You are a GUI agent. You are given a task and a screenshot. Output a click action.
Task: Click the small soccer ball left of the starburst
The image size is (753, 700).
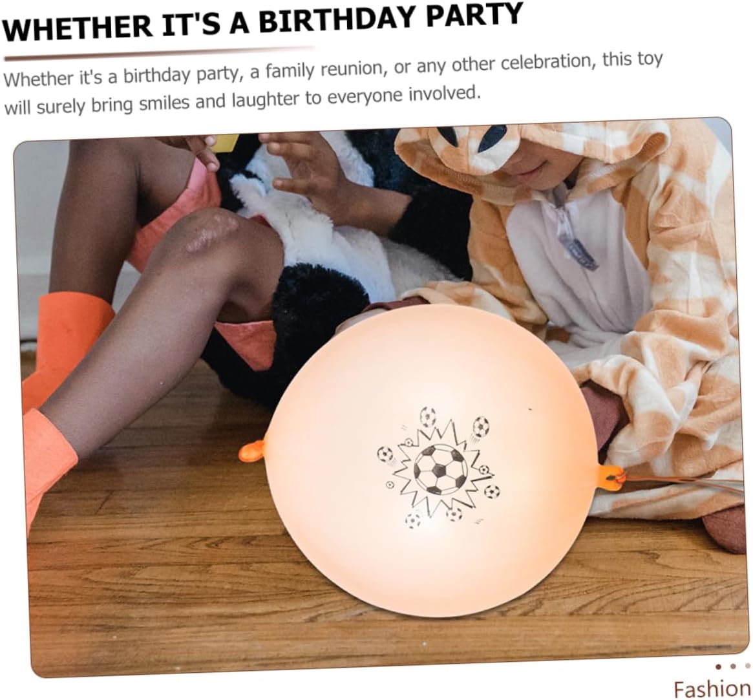click(x=385, y=454)
